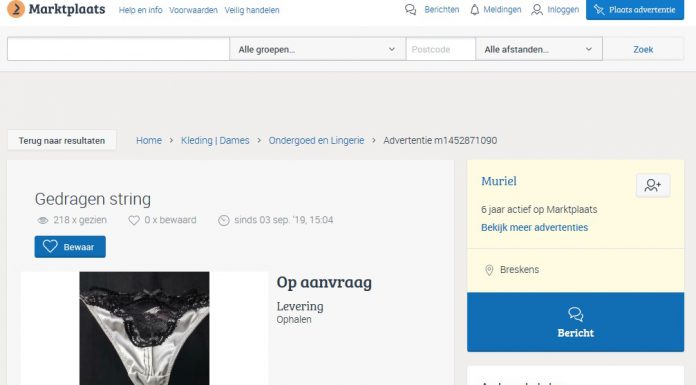Go to Berichten
The height and width of the screenshot is (385, 696).
(x=442, y=10)
